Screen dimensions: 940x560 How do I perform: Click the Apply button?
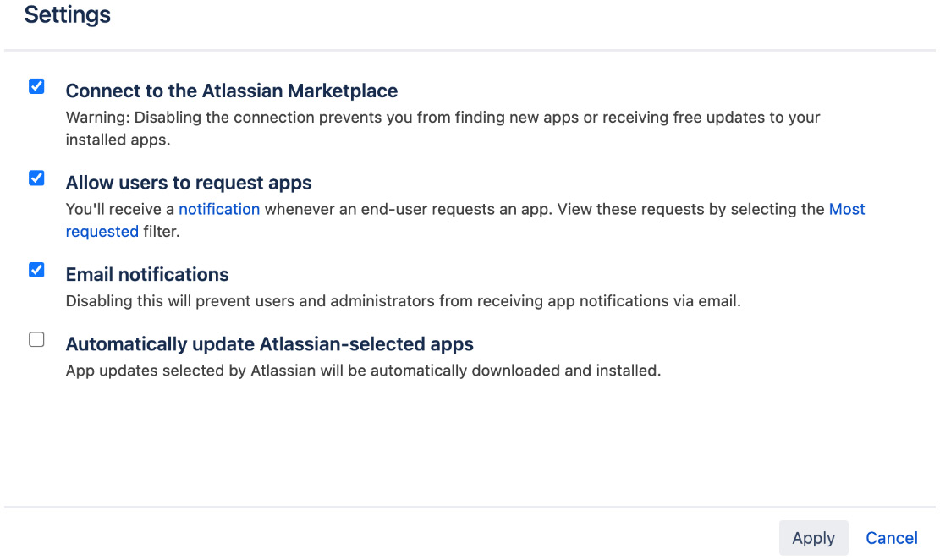tap(813, 538)
